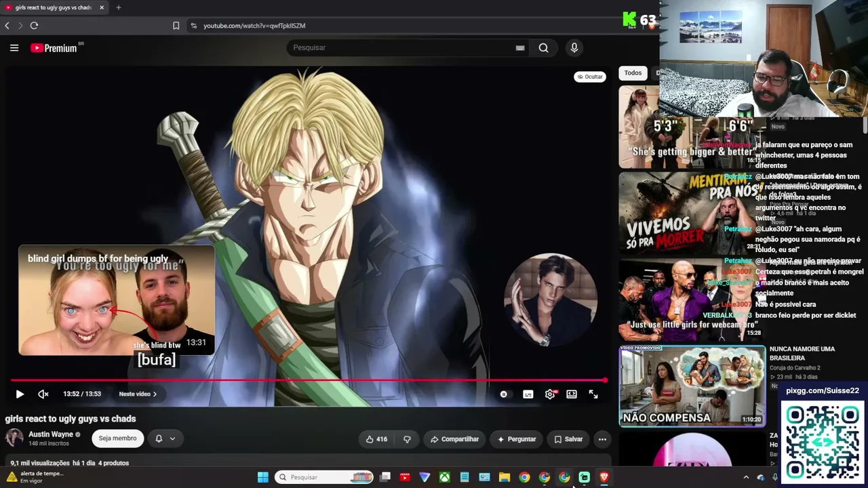Open Task View on the taskbar
Image resolution: width=868 pixels, height=488 pixels.
coord(385,477)
